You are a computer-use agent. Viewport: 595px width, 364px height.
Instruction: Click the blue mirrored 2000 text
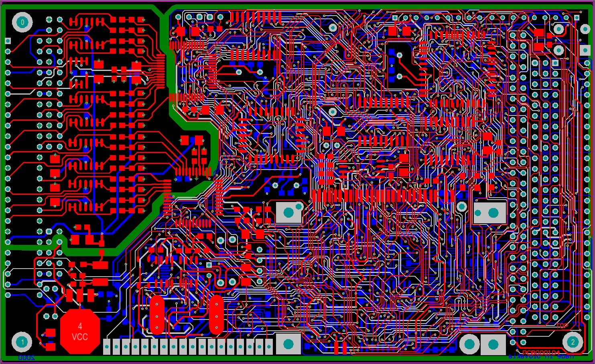click(27, 357)
